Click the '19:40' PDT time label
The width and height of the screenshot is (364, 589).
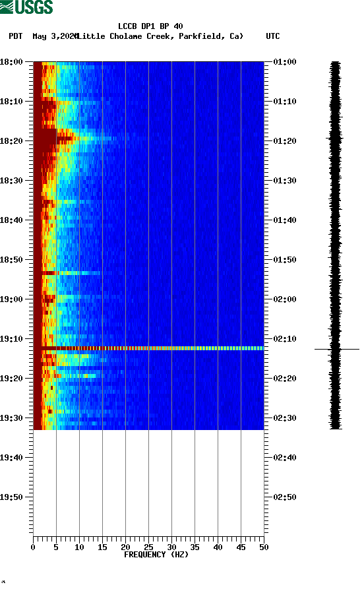click(12, 458)
